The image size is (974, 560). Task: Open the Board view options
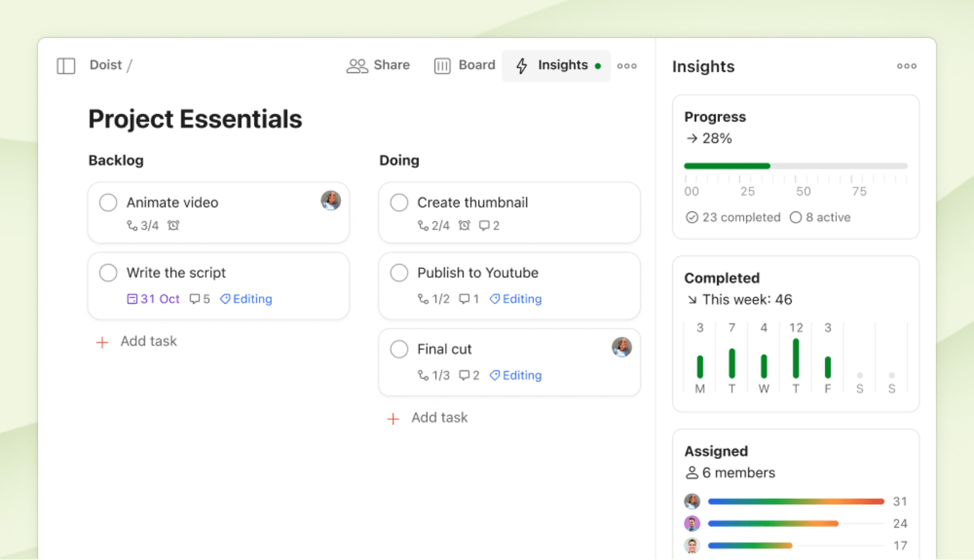[465, 66]
